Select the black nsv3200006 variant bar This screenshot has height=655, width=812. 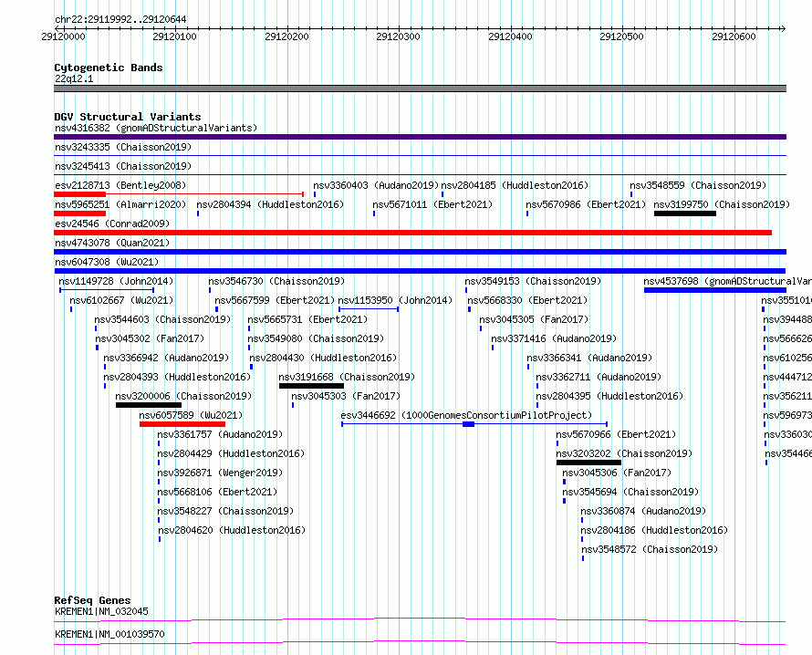pos(149,405)
